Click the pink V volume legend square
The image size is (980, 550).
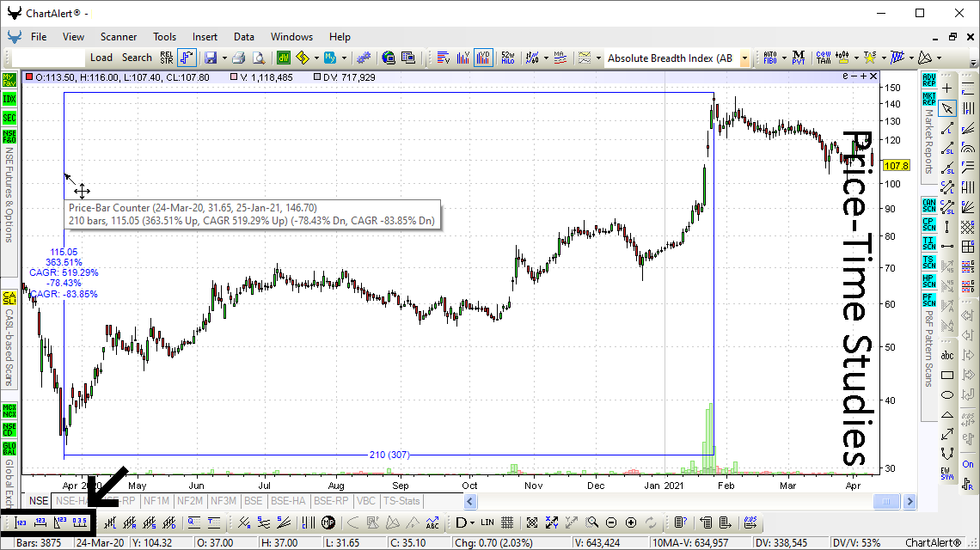point(234,76)
